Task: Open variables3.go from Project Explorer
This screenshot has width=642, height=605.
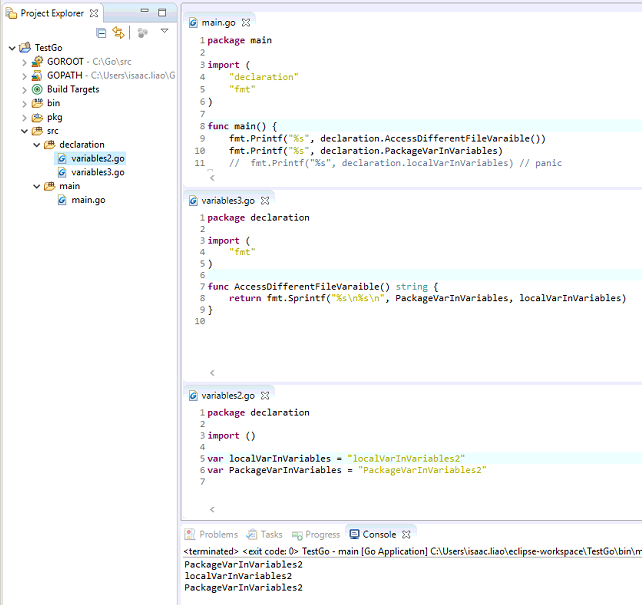Action: point(97,172)
